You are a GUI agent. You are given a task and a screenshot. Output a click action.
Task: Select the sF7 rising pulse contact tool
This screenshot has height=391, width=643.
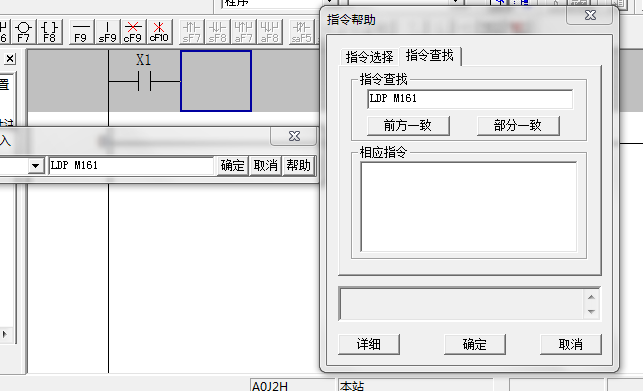tap(192, 32)
